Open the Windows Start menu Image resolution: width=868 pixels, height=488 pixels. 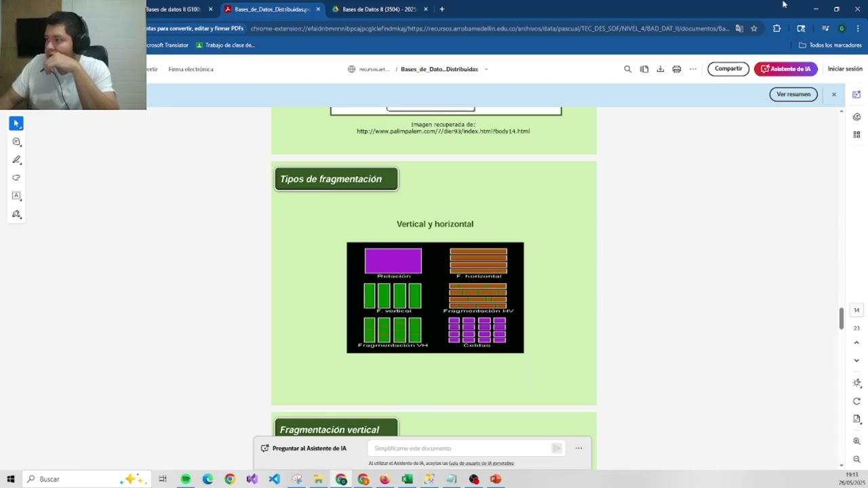tap(10, 479)
